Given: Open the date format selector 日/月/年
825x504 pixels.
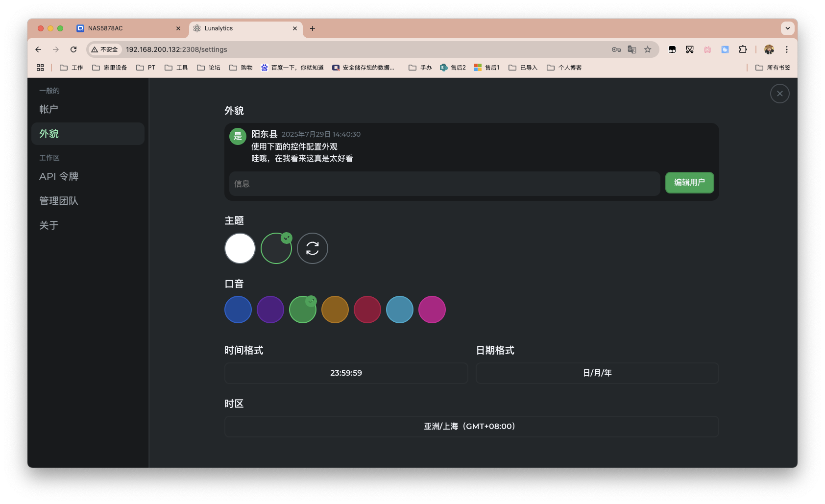Looking at the screenshot, I should [x=597, y=373].
